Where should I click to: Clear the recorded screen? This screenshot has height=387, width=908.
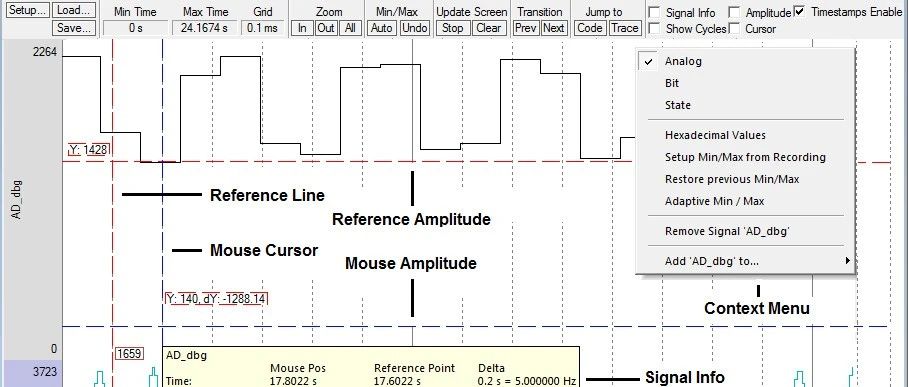coord(489,28)
